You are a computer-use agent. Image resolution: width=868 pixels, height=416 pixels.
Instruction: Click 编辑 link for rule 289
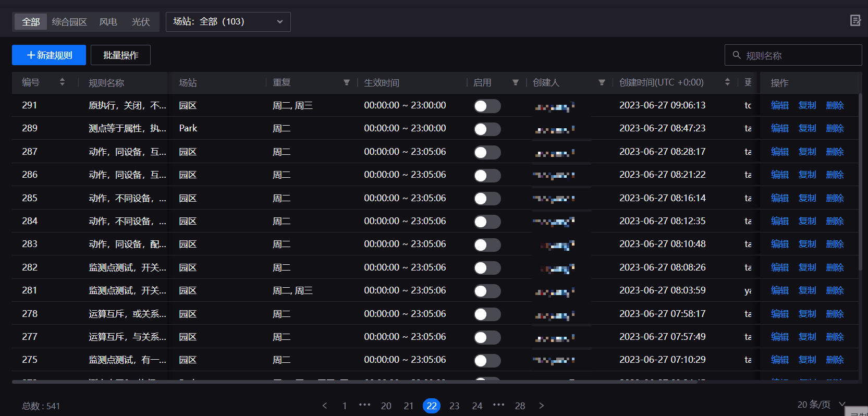(x=779, y=128)
